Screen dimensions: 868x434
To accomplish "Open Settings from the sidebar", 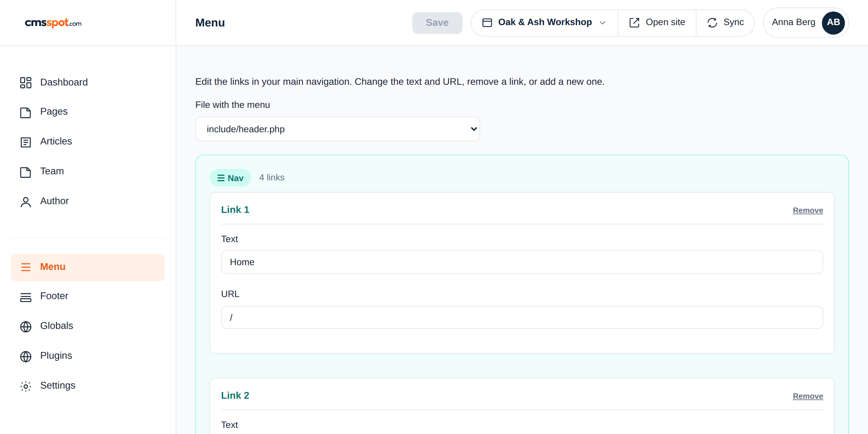I will click(87, 386).
